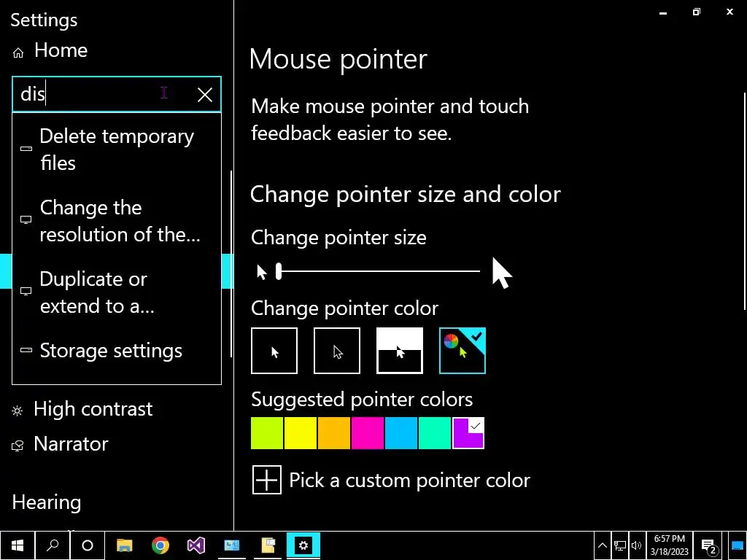The image size is (747, 560).
Task: Minimize the Settings window
Action: coord(662,12)
